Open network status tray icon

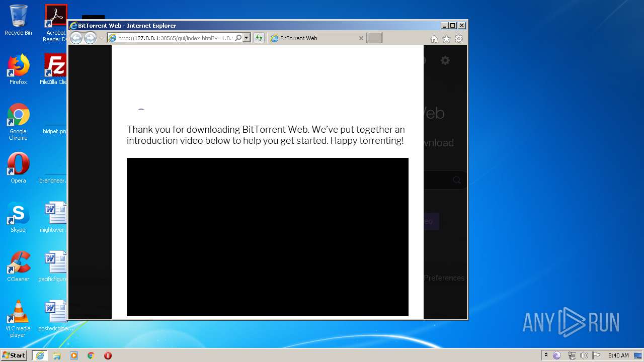(x=572, y=355)
